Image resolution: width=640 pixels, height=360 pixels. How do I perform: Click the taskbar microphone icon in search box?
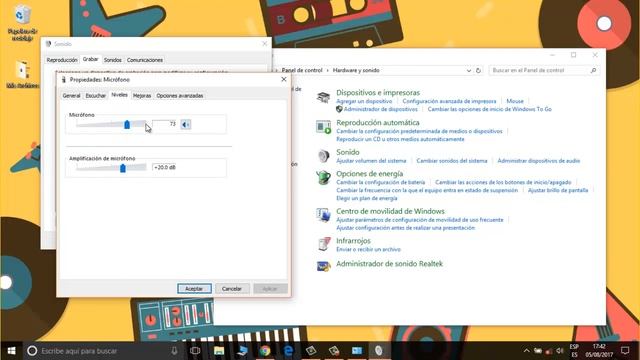[x=174, y=351]
